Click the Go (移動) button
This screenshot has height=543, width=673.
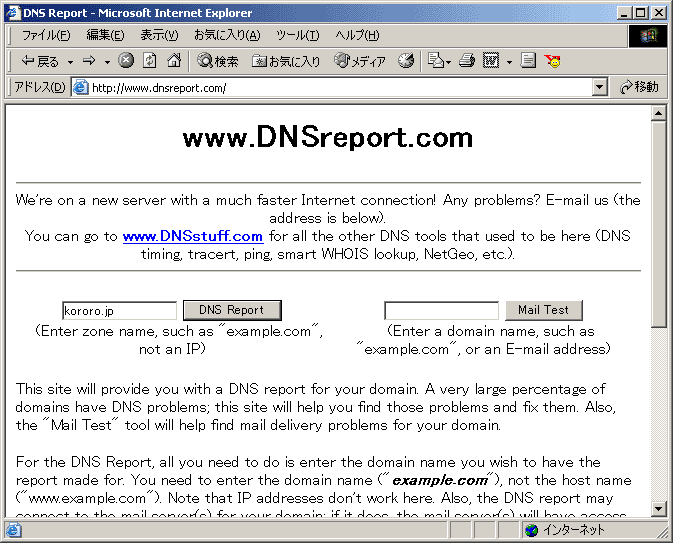coord(639,87)
